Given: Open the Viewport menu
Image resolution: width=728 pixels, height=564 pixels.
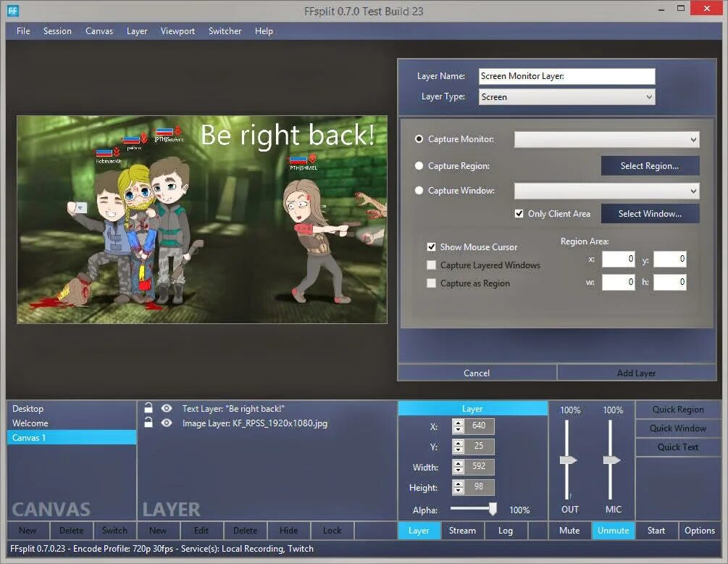Looking at the screenshot, I should 177,31.
